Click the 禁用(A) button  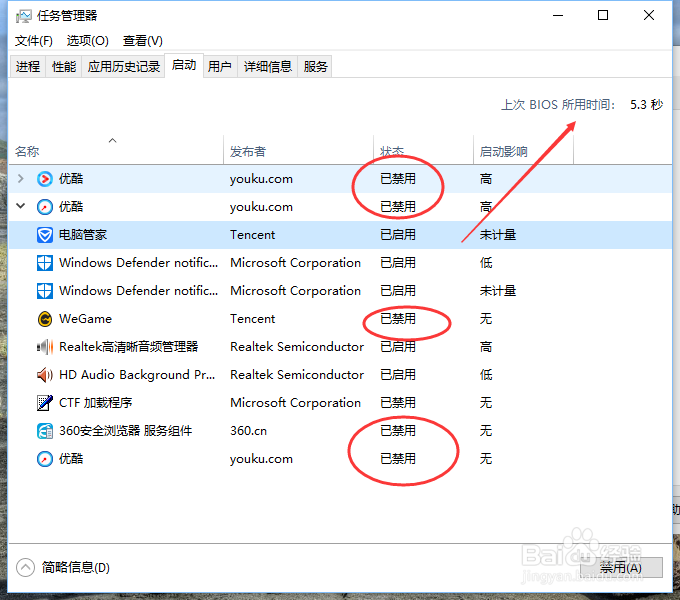(x=621, y=567)
